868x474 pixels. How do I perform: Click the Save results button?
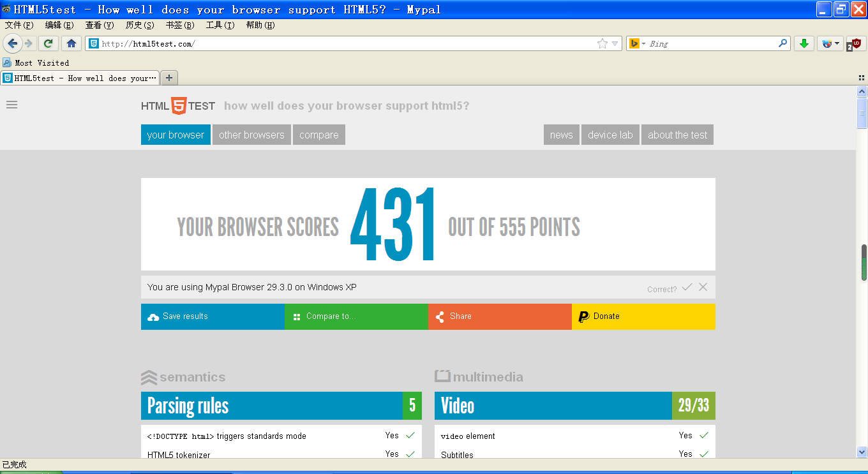pos(213,316)
